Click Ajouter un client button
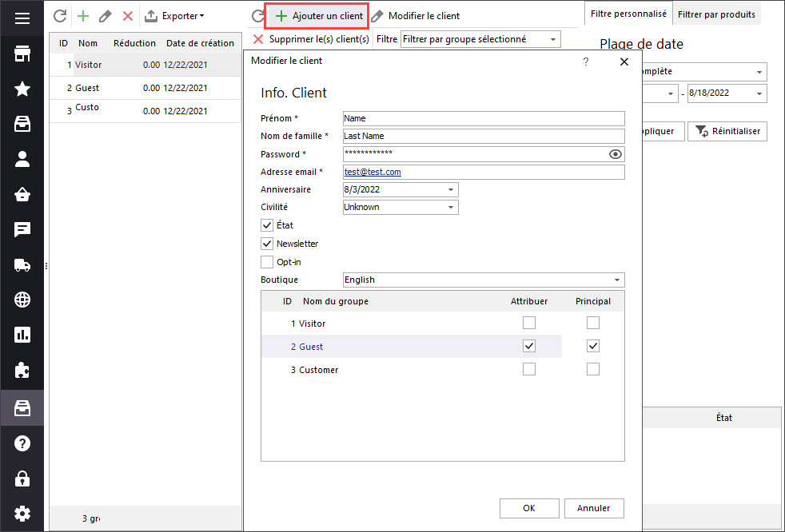Image resolution: width=785 pixels, height=532 pixels. coord(320,16)
